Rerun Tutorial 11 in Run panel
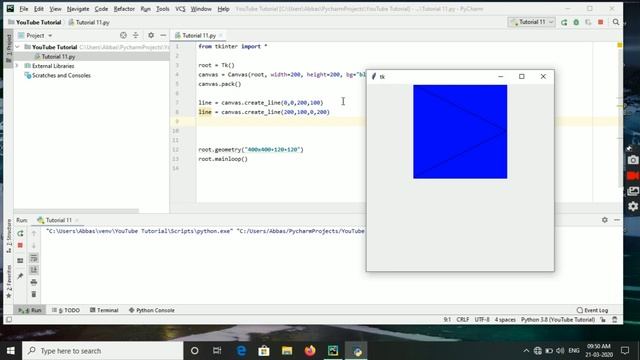 [x=20, y=233]
